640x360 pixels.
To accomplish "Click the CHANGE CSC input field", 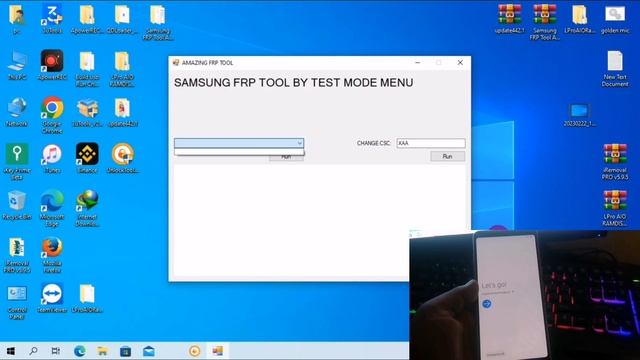I will click(431, 143).
